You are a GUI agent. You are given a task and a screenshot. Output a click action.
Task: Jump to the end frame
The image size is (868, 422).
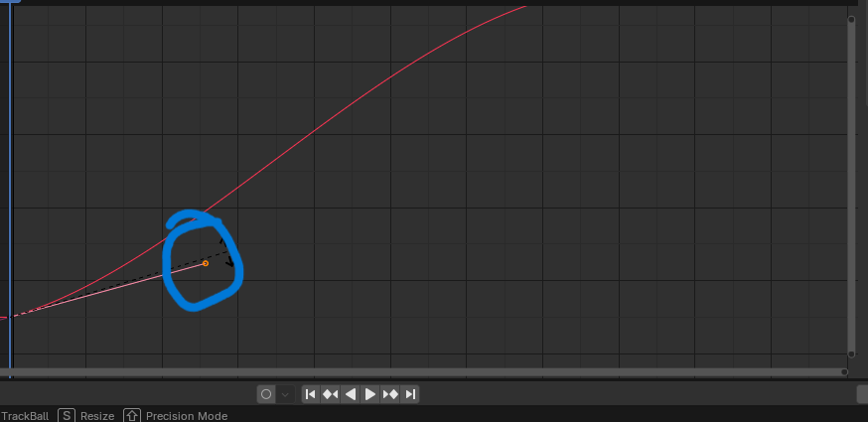(410, 394)
